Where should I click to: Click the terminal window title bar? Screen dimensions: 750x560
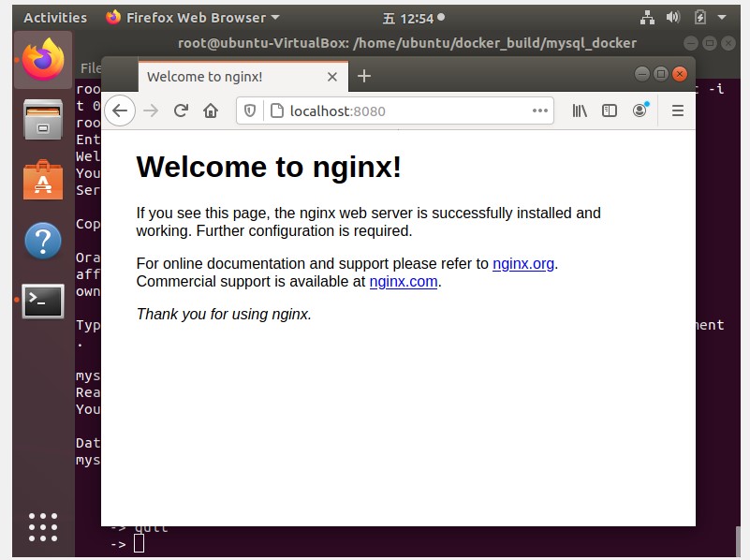click(x=407, y=43)
